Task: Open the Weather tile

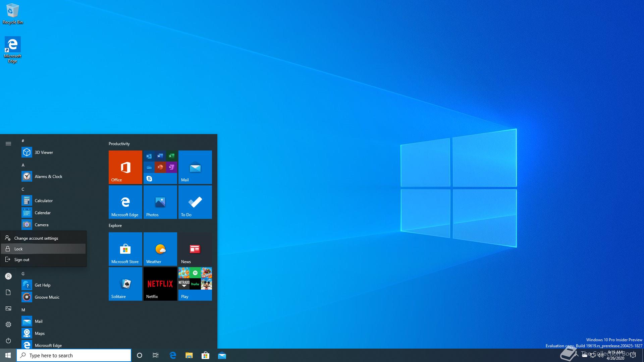Action: click(x=160, y=249)
